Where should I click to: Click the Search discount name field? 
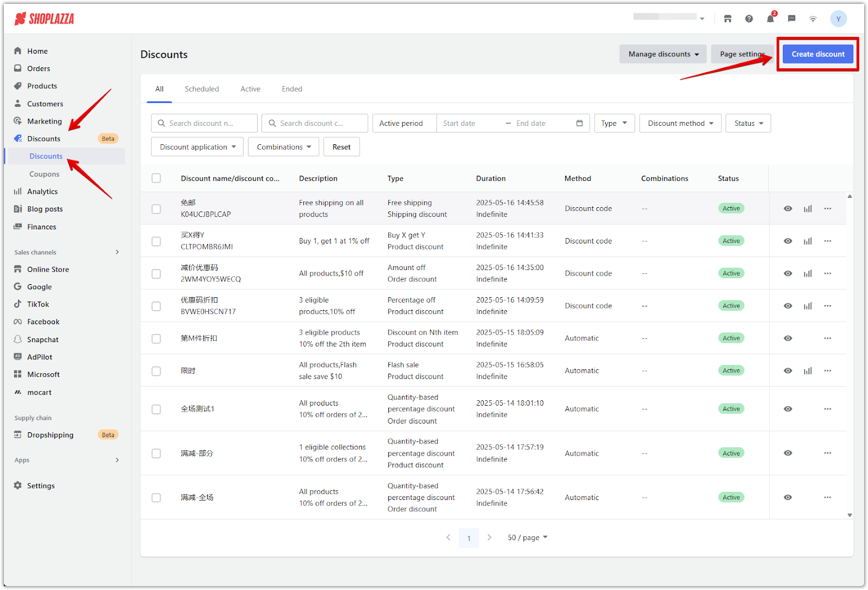coord(205,123)
